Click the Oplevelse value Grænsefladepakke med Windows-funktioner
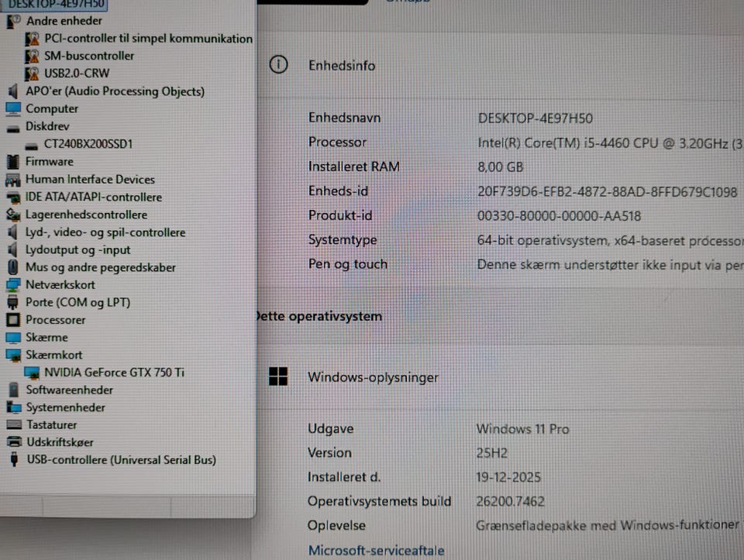 (608, 525)
